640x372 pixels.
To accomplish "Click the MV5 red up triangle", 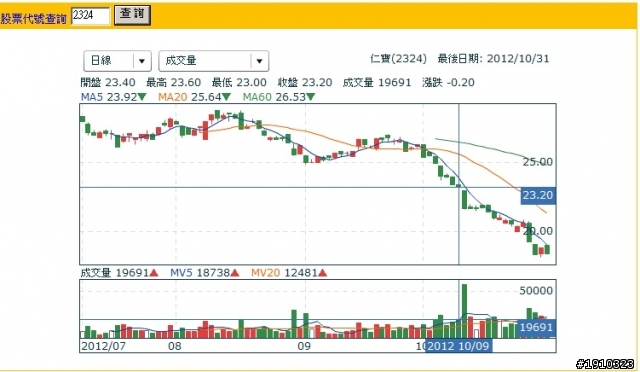I will [x=235, y=273].
